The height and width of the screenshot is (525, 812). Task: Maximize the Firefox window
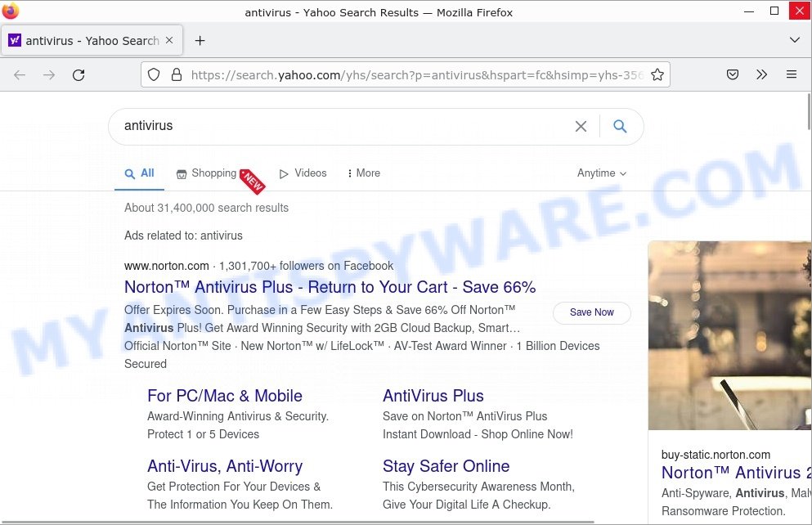774,11
